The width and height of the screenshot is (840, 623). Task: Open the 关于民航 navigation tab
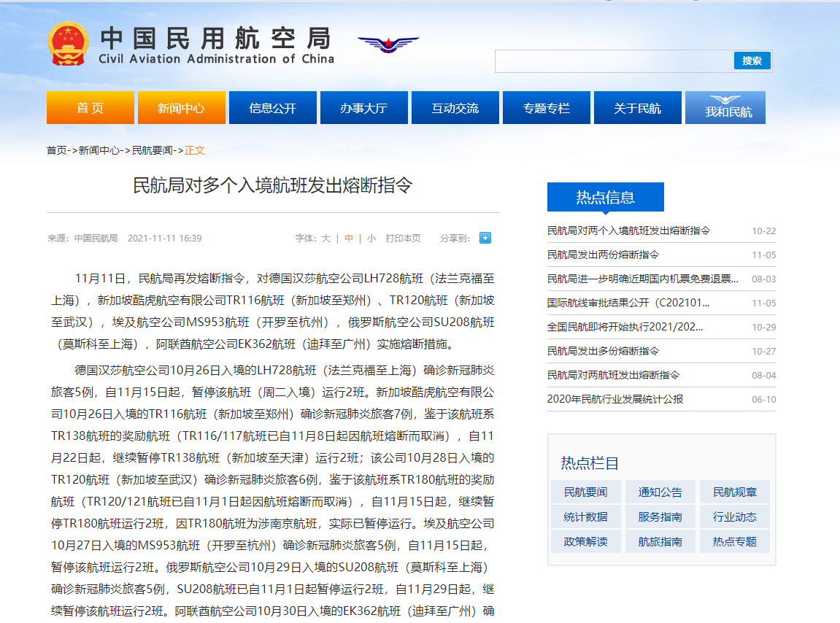(x=637, y=108)
